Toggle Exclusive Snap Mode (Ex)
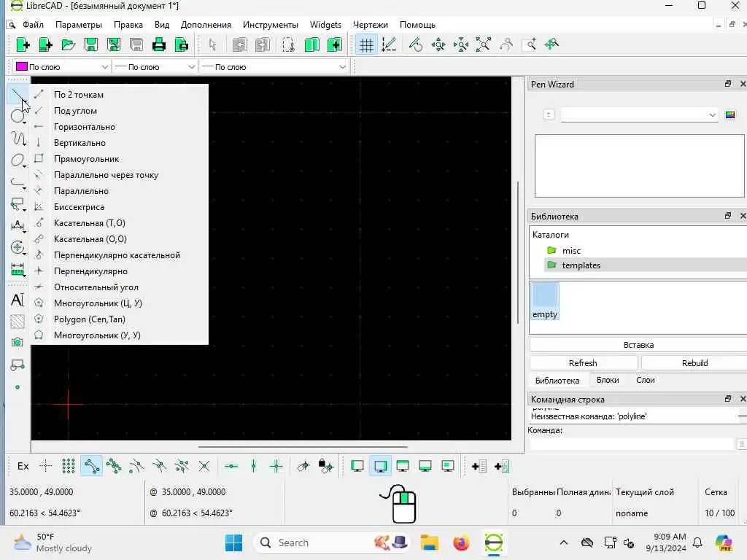747x560 pixels. [x=23, y=466]
